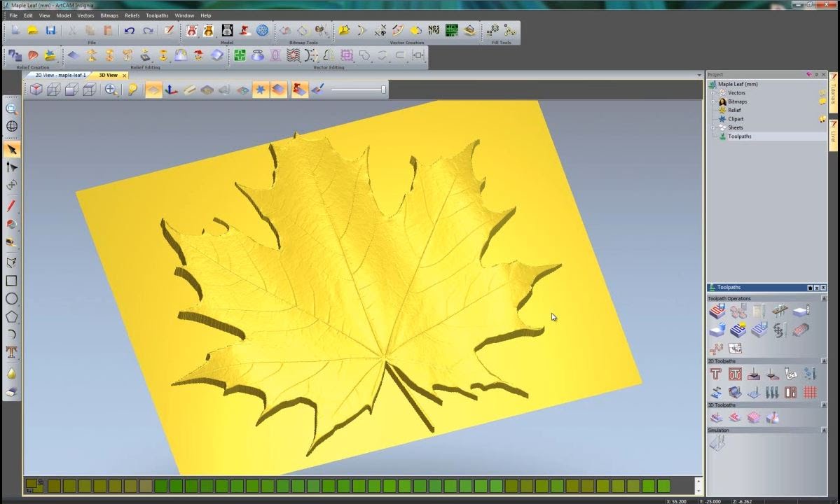Image resolution: width=840 pixels, height=504 pixels.
Task: Select the Clipart tree item
Action: tap(736, 119)
